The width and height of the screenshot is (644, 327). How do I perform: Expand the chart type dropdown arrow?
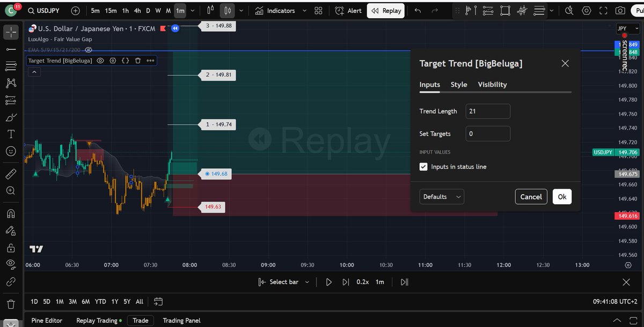point(241,11)
